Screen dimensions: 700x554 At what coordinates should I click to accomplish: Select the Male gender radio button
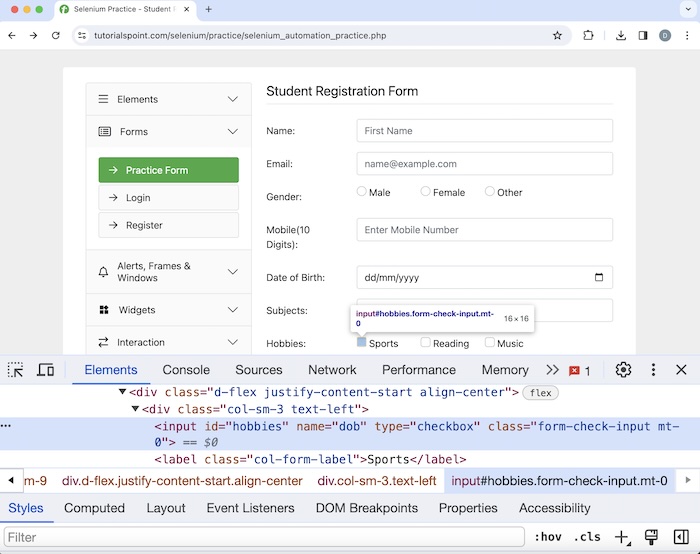(362, 191)
